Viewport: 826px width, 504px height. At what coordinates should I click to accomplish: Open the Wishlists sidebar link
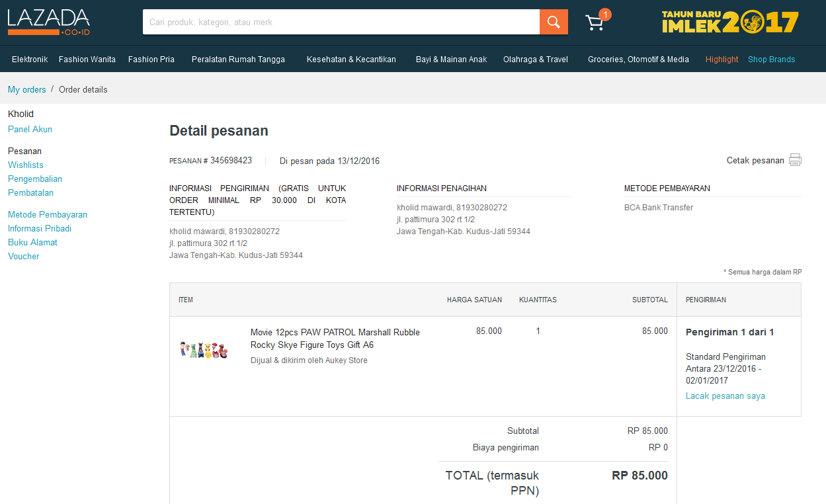coord(26,165)
